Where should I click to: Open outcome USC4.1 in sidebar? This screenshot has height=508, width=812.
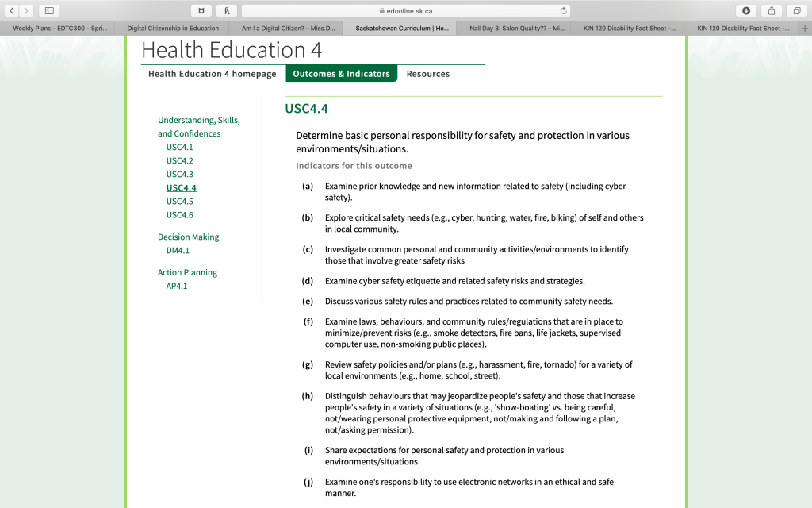click(x=179, y=147)
